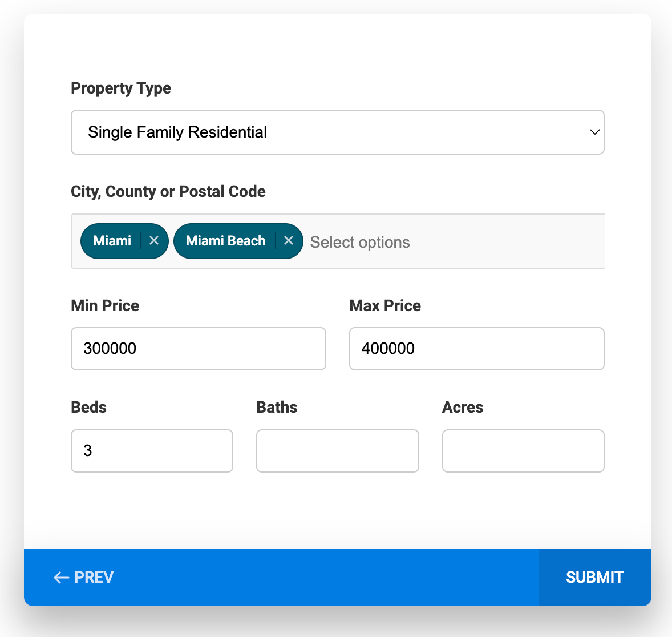Click the empty Baths field
Image resolution: width=672 pixels, height=637 pixels.
(337, 450)
